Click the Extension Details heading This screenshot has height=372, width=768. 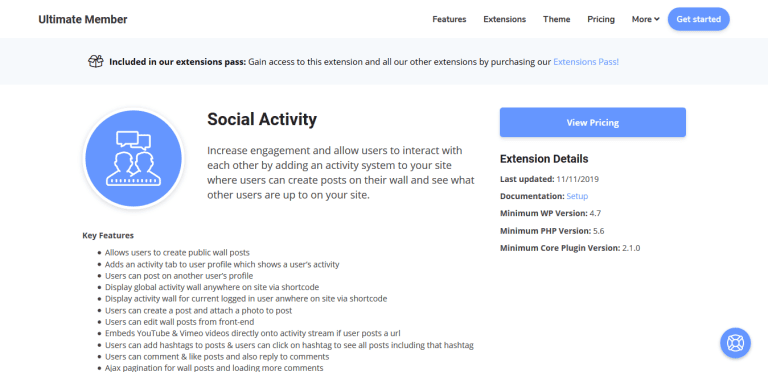(x=544, y=159)
